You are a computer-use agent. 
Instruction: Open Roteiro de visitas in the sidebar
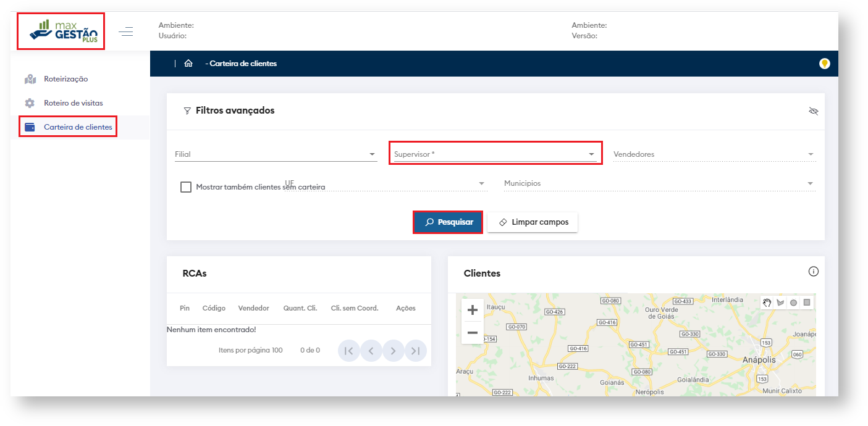[73, 103]
